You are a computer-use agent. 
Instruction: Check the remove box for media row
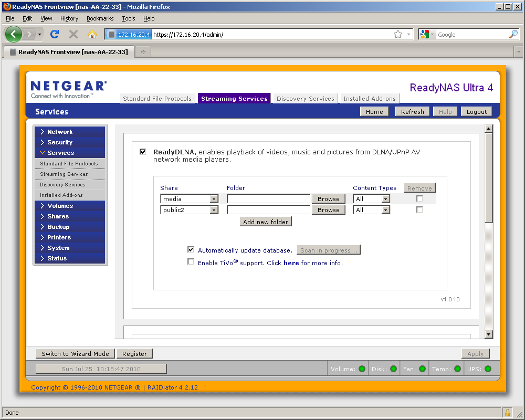tap(419, 198)
